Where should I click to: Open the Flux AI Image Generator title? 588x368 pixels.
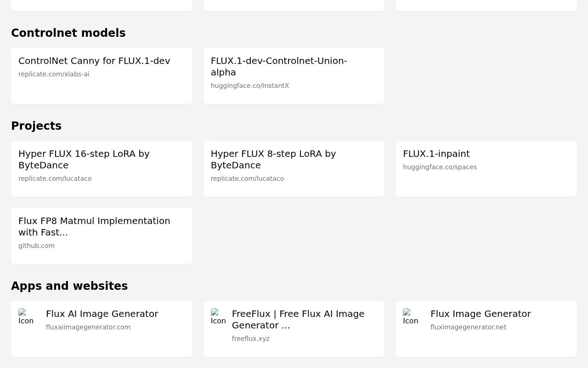pyautogui.click(x=102, y=314)
